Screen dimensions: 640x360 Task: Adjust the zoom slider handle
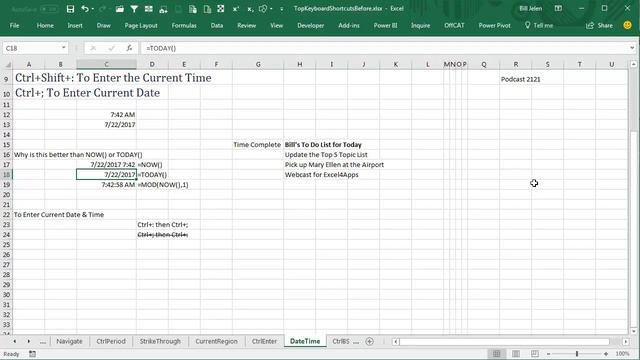coord(577,354)
